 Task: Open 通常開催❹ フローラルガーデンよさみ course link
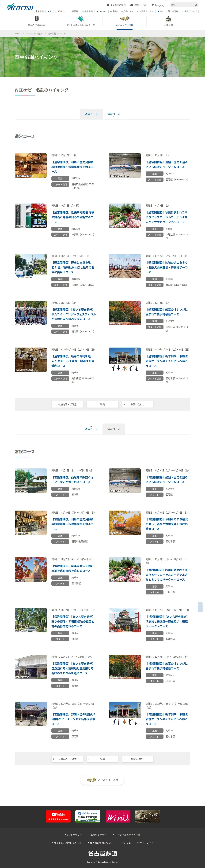tap(167, 217)
